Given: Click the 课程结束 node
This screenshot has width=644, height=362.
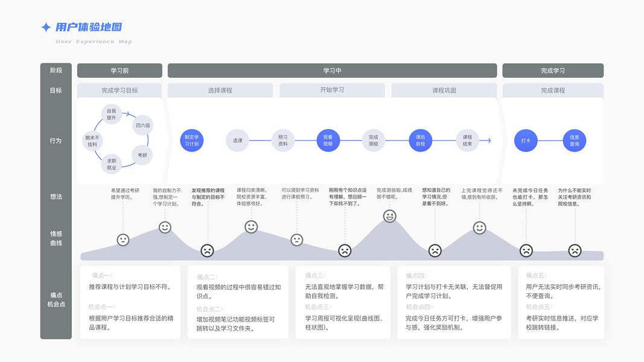Looking at the screenshot, I should (x=467, y=141).
